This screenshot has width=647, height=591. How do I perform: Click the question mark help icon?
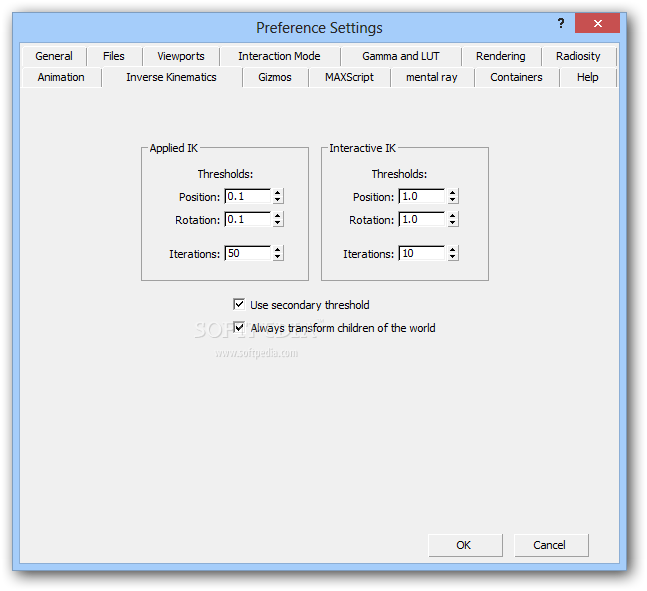[561, 23]
